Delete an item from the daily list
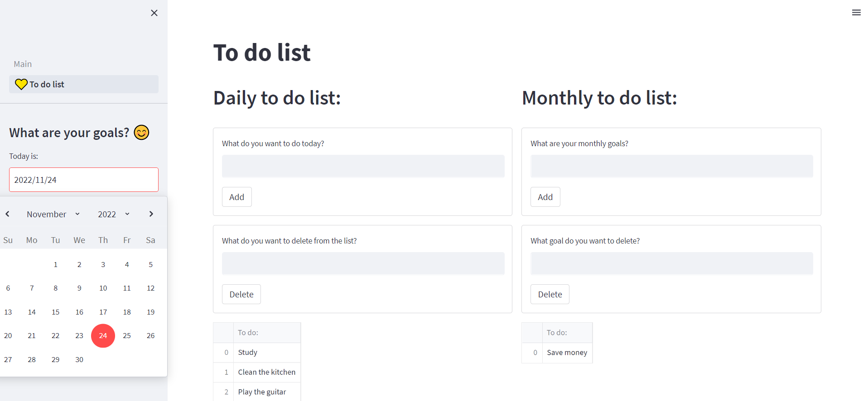This screenshot has height=401, width=868. [241, 294]
